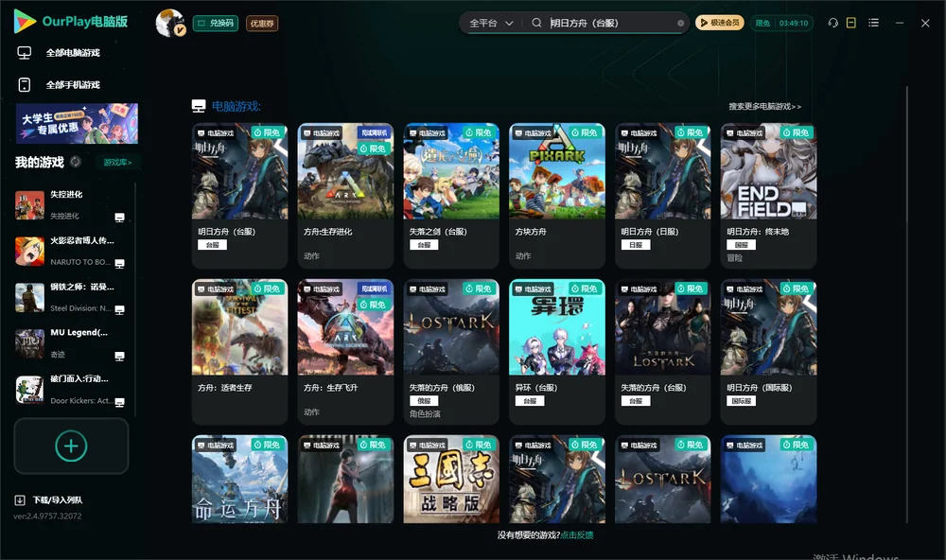Refresh the 我的游戏 list icon
This screenshot has height=560, width=946.
(76, 162)
